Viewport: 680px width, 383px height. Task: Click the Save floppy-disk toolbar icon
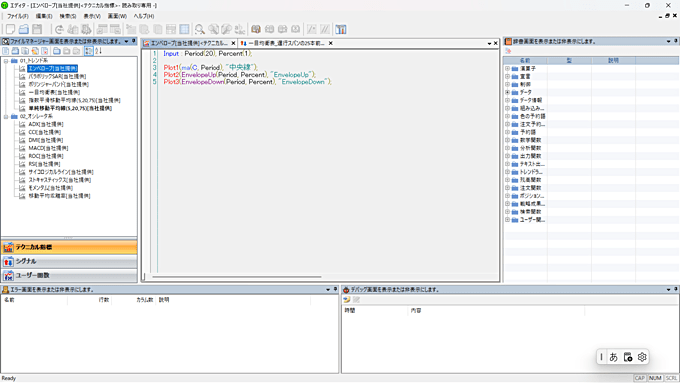pos(37,29)
